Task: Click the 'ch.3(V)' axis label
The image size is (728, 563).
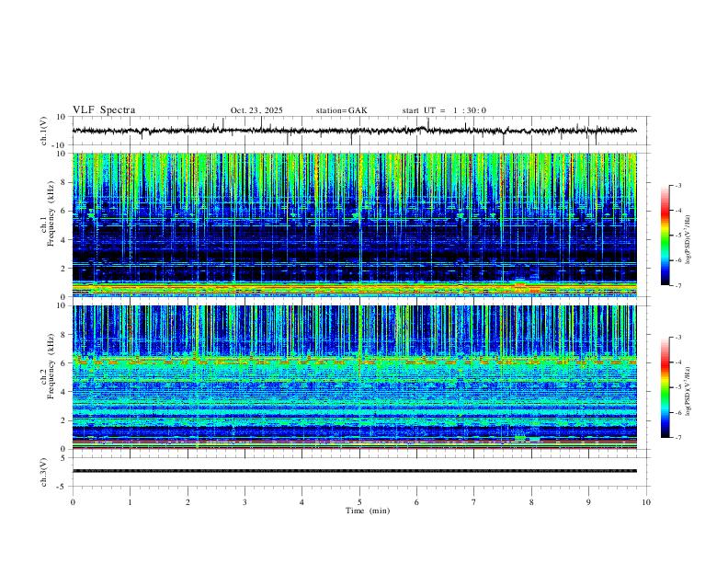Action: pos(44,473)
